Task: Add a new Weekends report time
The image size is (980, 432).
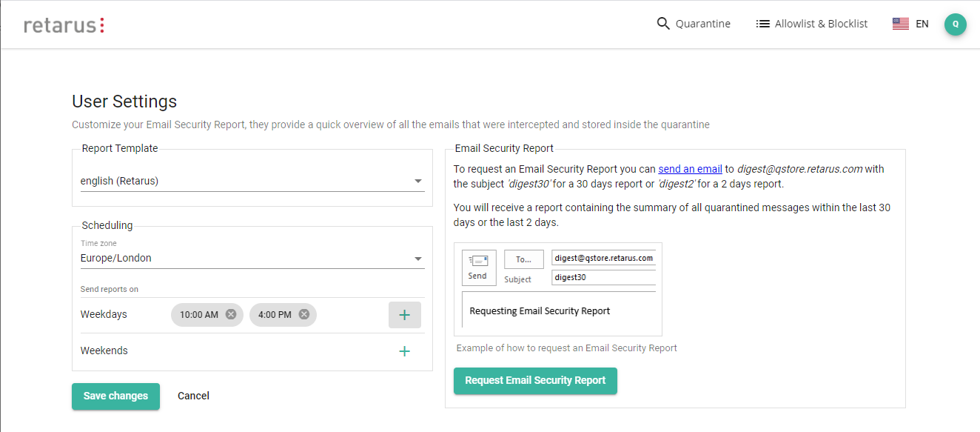Action: click(x=404, y=351)
